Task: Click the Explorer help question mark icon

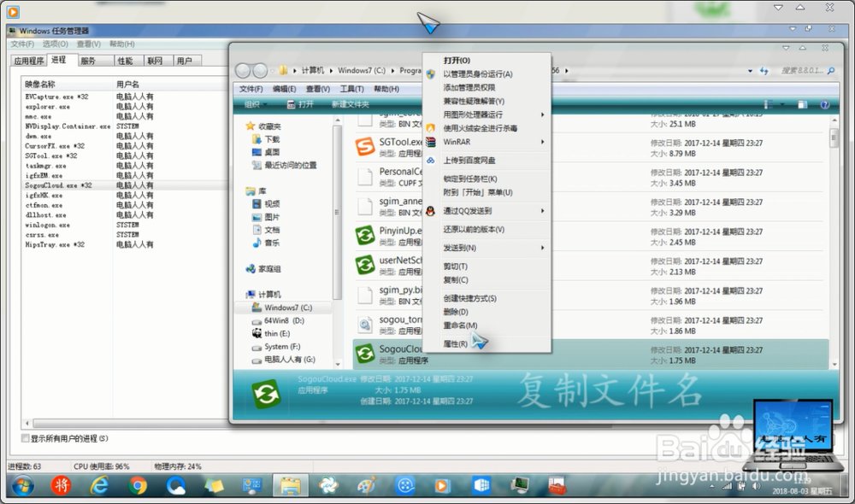Action: [825, 104]
